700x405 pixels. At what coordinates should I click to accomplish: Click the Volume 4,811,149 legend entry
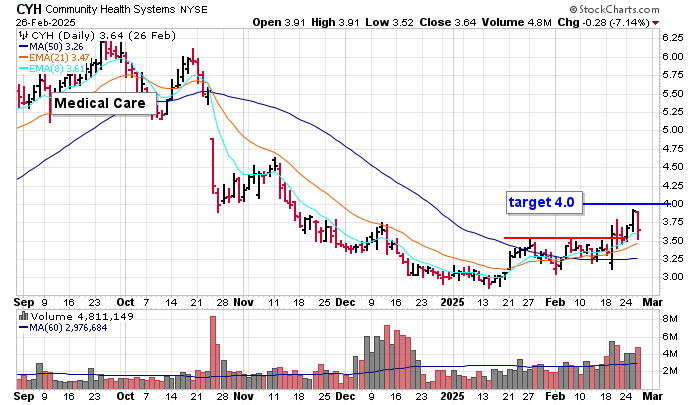pyautogui.click(x=82, y=317)
